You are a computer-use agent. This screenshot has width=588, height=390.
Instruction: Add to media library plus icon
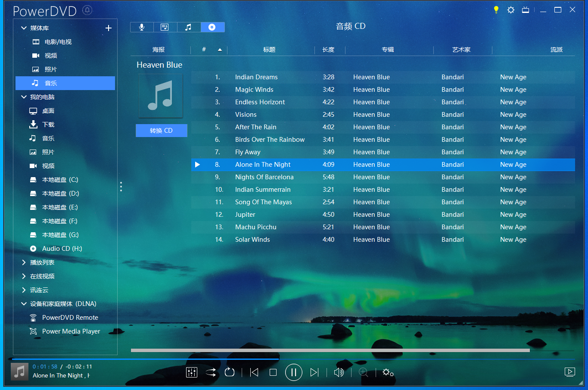(109, 28)
